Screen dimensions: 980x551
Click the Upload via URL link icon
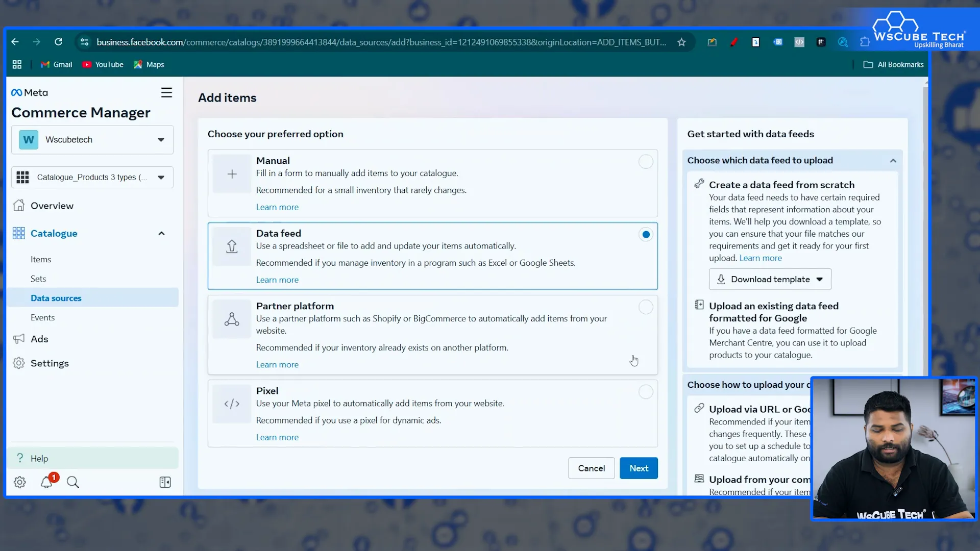pos(699,408)
